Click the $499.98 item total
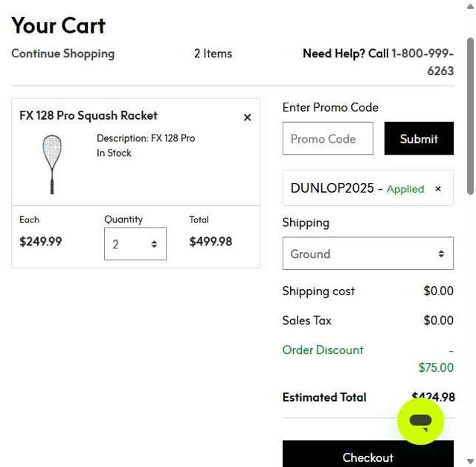Image resolution: width=476 pixels, height=467 pixels. pyautogui.click(x=210, y=242)
